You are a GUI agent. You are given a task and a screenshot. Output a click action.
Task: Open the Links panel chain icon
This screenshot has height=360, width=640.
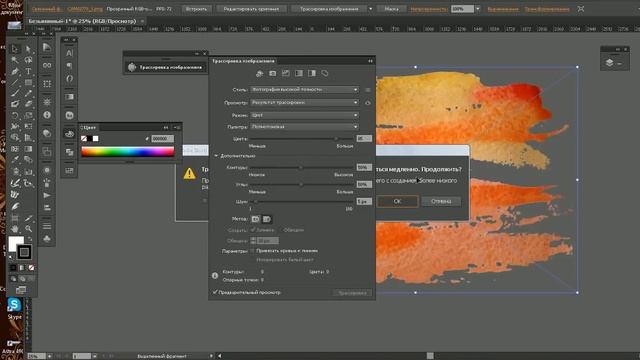pyautogui.click(x=47, y=65)
